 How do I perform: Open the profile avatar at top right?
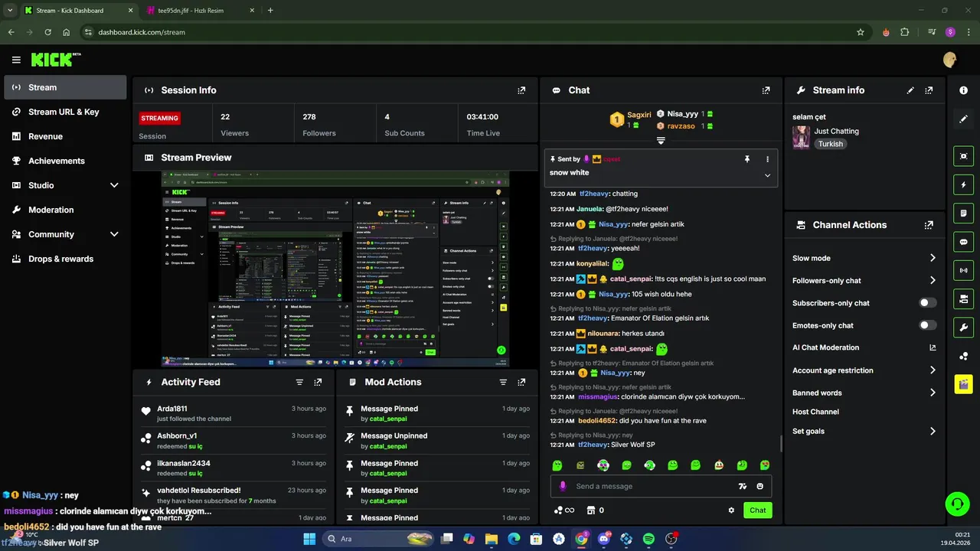point(950,60)
